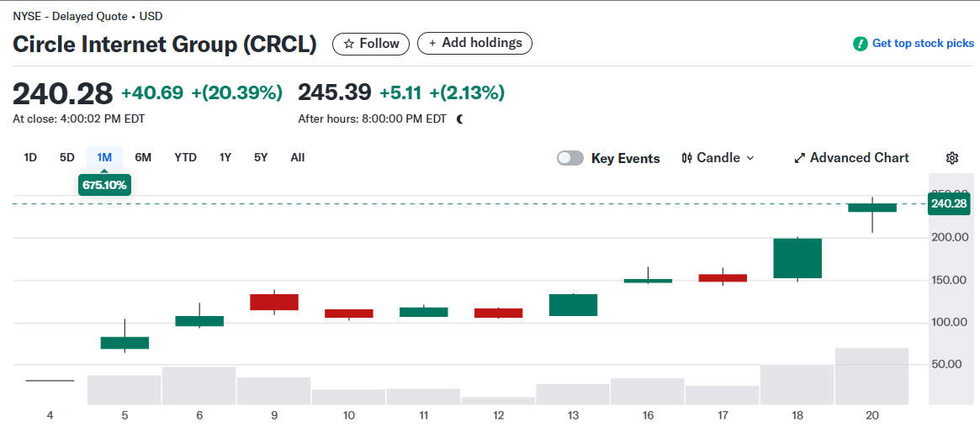Screen dimensions: 980x427
Task: Click the candle chart type icon
Action: coord(686,158)
